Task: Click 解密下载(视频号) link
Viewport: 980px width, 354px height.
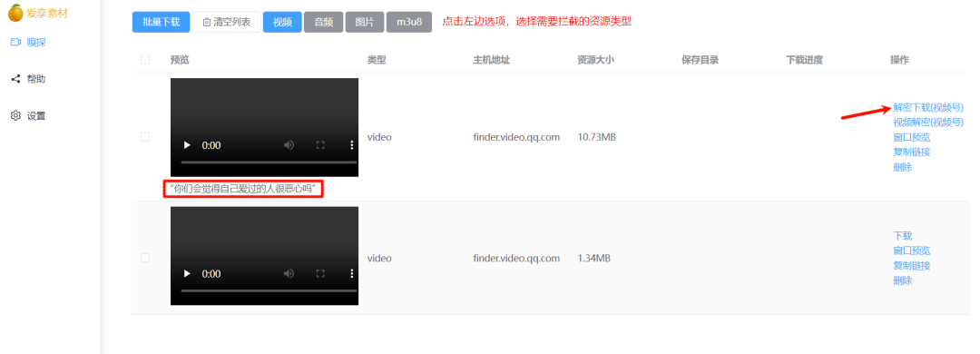Action: click(x=927, y=108)
